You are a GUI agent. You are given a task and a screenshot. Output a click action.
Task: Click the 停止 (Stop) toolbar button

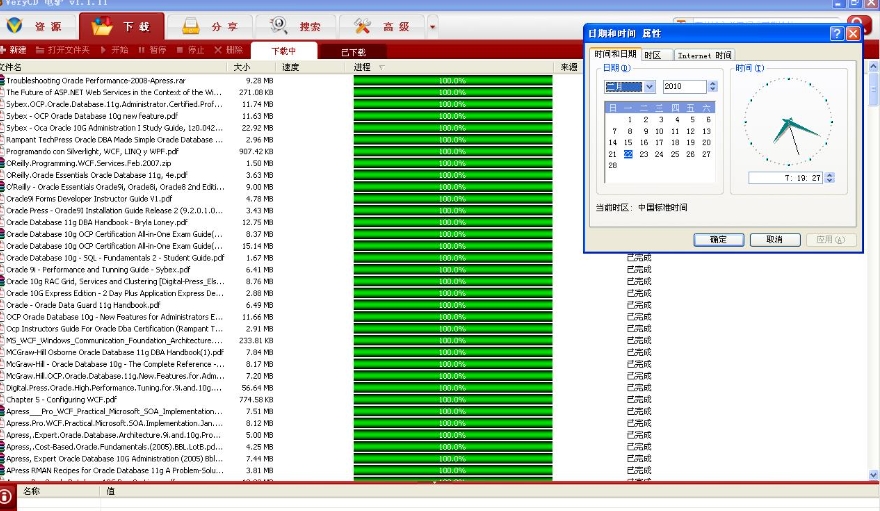point(190,50)
